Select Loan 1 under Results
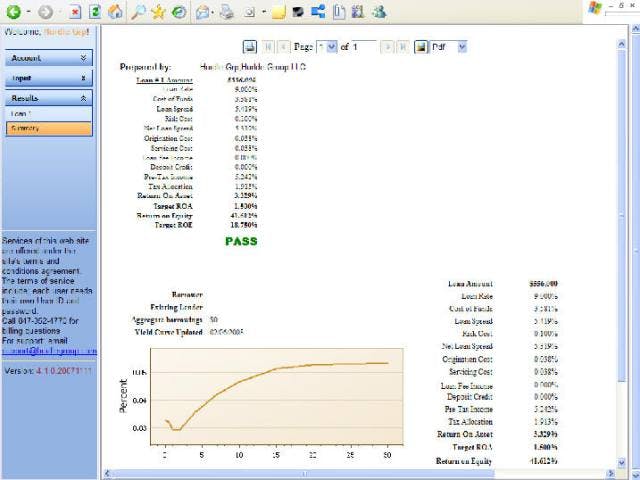 pyautogui.click(x=22, y=114)
